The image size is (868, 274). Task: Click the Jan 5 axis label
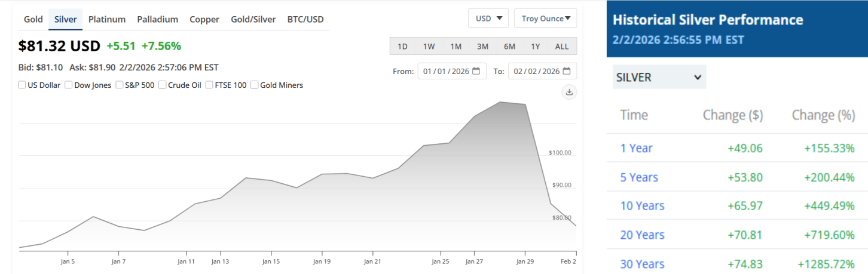click(x=68, y=261)
